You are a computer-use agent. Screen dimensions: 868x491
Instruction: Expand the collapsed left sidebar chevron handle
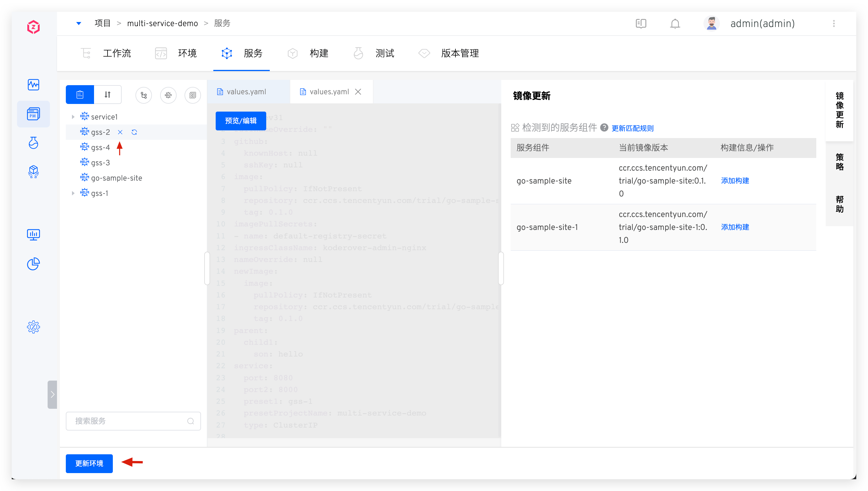pos(52,394)
